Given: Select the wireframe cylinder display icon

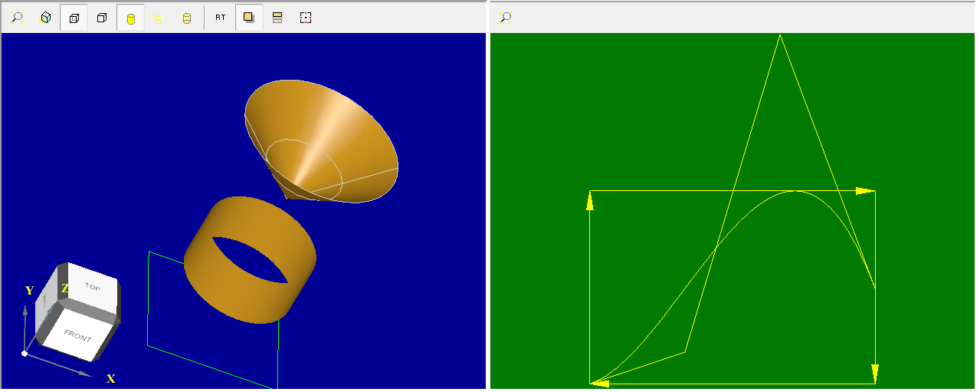Looking at the screenshot, I should pos(159,18).
